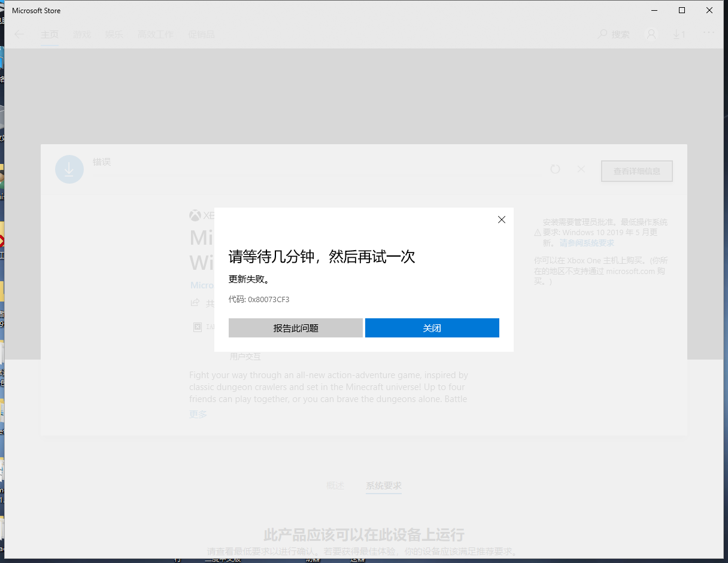This screenshot has height=563, width=728.
Task: Dismiss dialog using its X icon
Action: (x=502, y=220)
